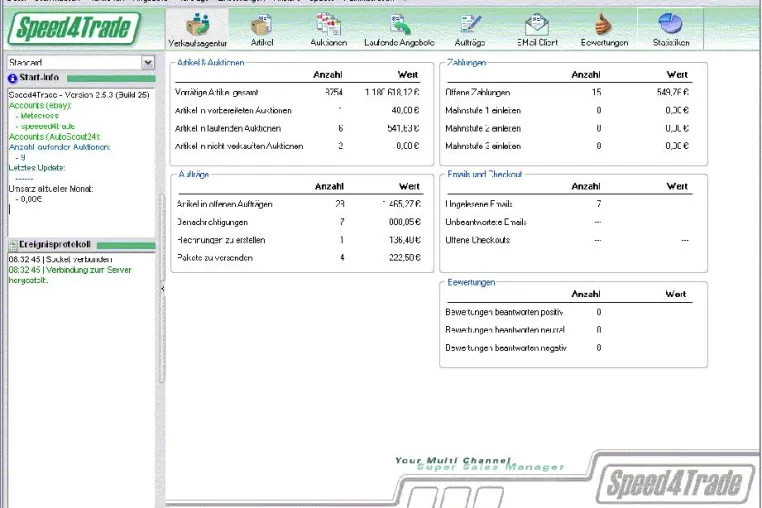Click the Start-Info blue info icon
Screen dimensions: 762x508
coord(13,78)
